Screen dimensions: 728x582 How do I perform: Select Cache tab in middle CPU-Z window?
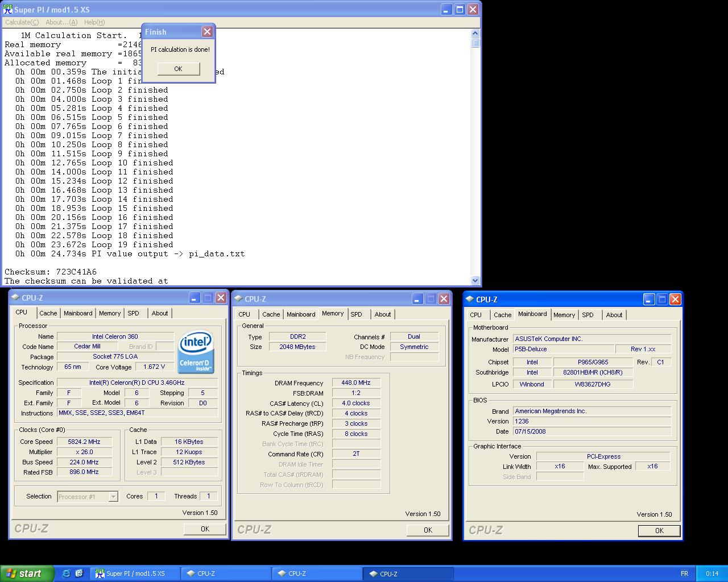[x=271, y=314]
